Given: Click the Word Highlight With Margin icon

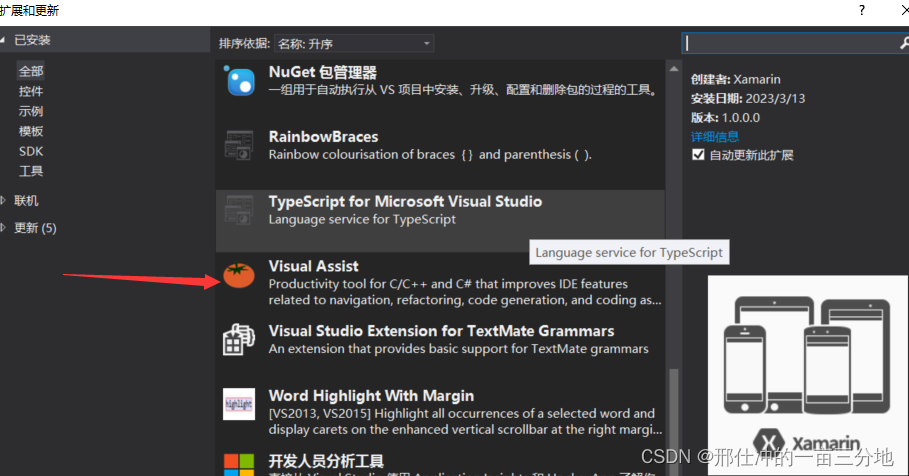Looking at the screenshot, I should tap(239, 404).
